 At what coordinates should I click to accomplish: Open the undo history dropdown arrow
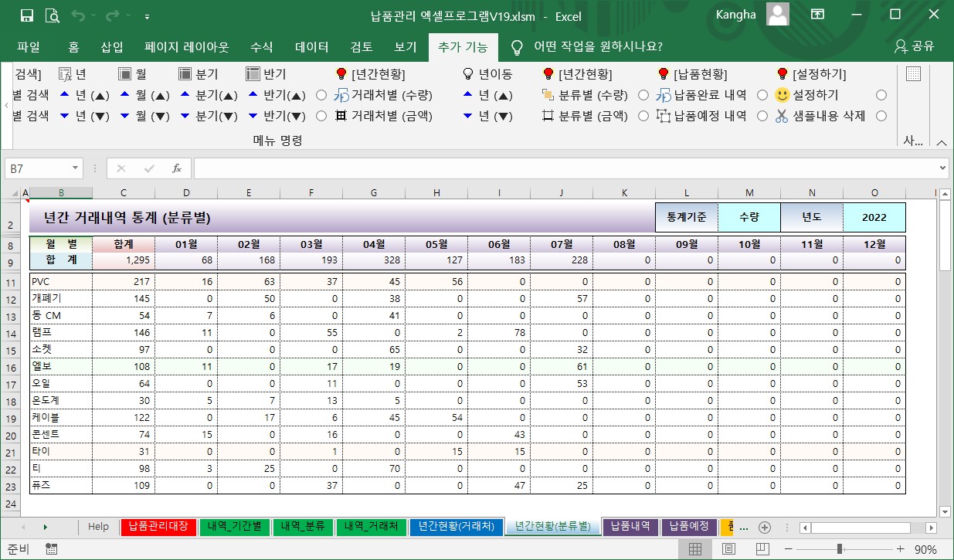pos(93,15)
